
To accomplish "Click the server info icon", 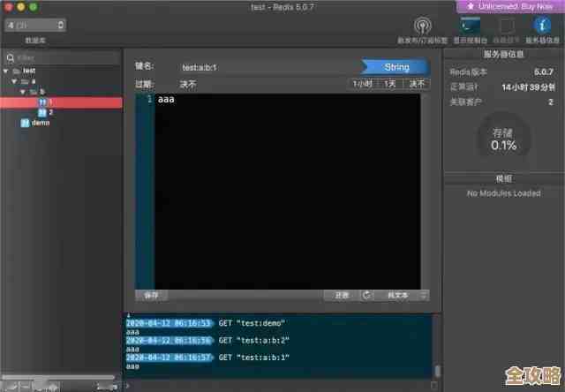I will (543, 26).
